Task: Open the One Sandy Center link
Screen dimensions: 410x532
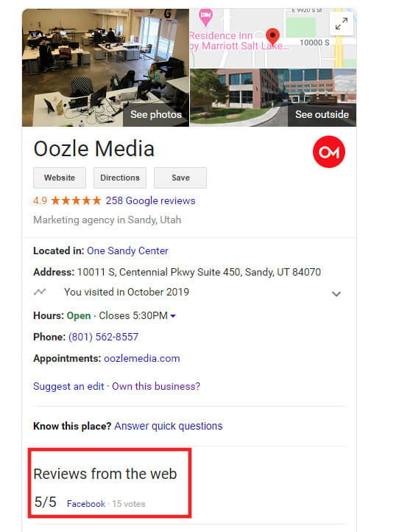Action: pos(128,251)
